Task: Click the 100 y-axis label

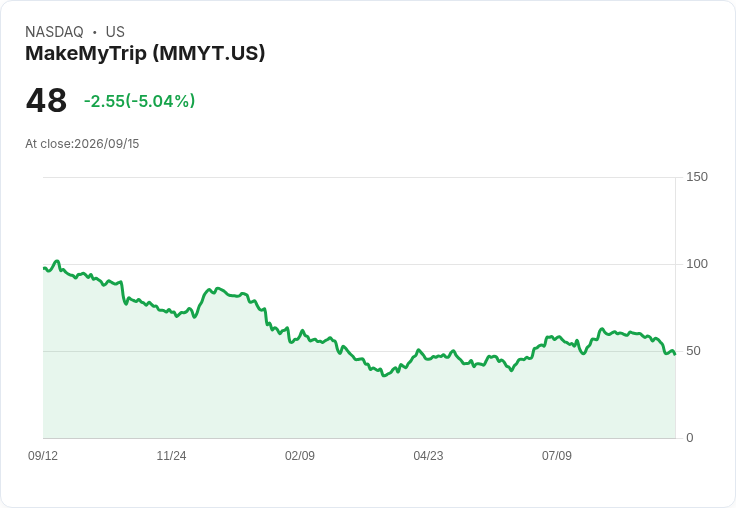Action: coord(697,264)
